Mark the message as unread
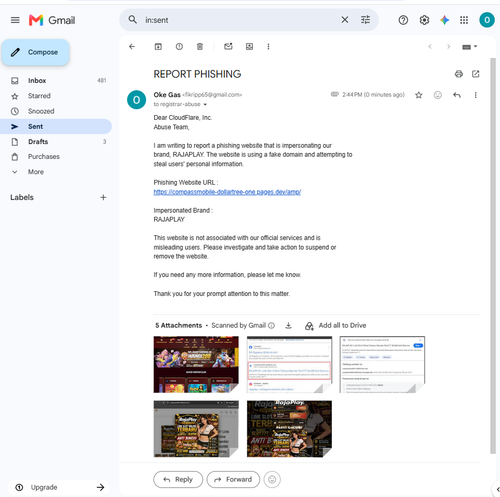The image size is (500, 497). 228,47
